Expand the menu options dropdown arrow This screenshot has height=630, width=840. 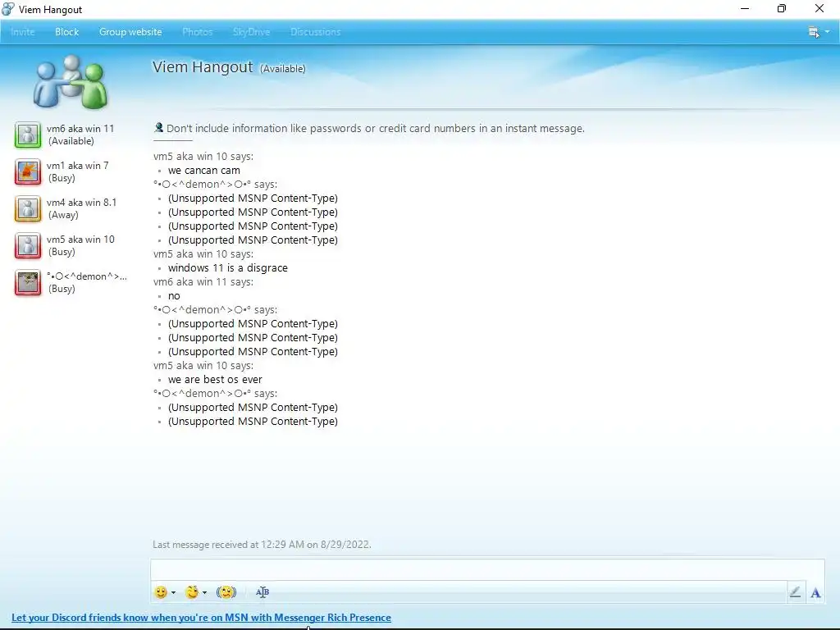coord(827,32)
